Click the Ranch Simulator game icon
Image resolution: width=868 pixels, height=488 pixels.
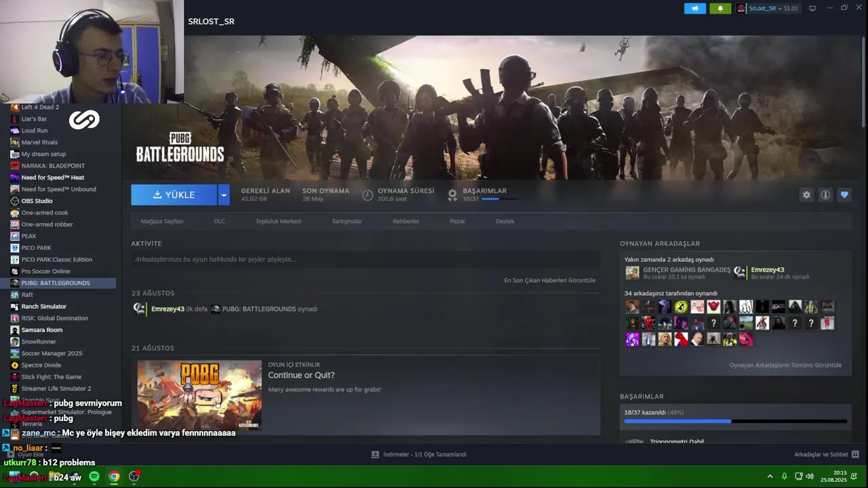pos(15,306)
